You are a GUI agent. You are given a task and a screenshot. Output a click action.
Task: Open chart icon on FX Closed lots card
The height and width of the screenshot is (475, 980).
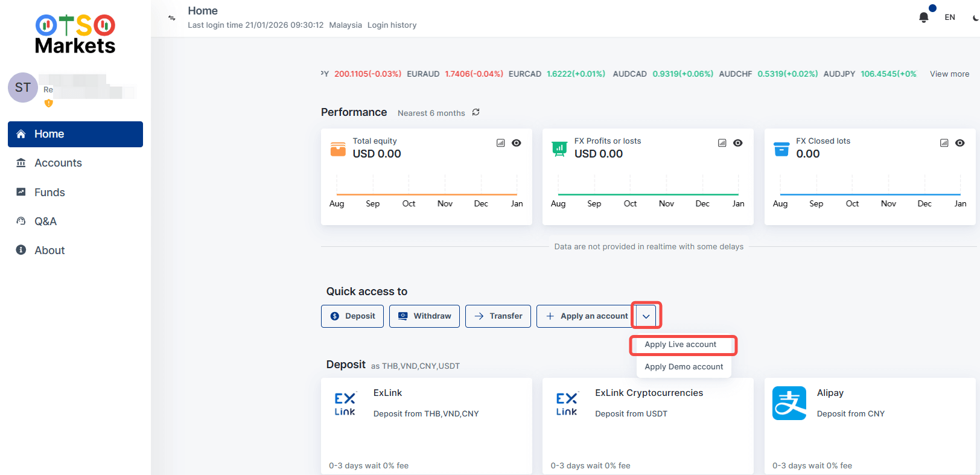pos(944,143)
